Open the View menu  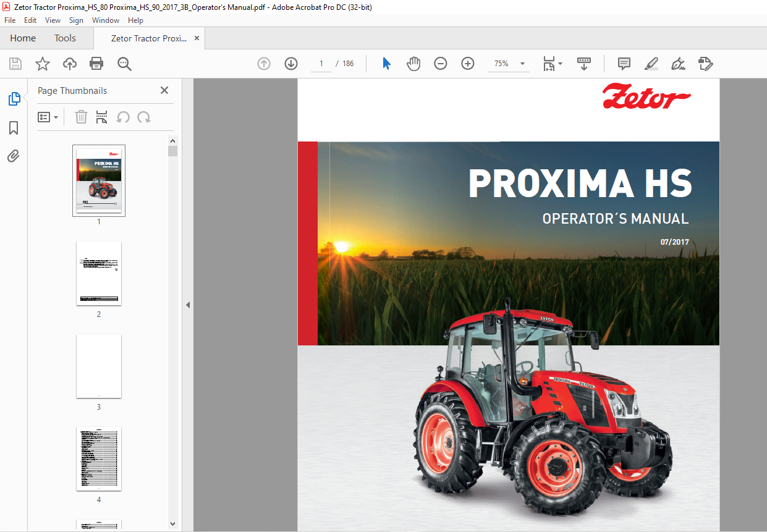pyautogui.click(x=53, y=20)
